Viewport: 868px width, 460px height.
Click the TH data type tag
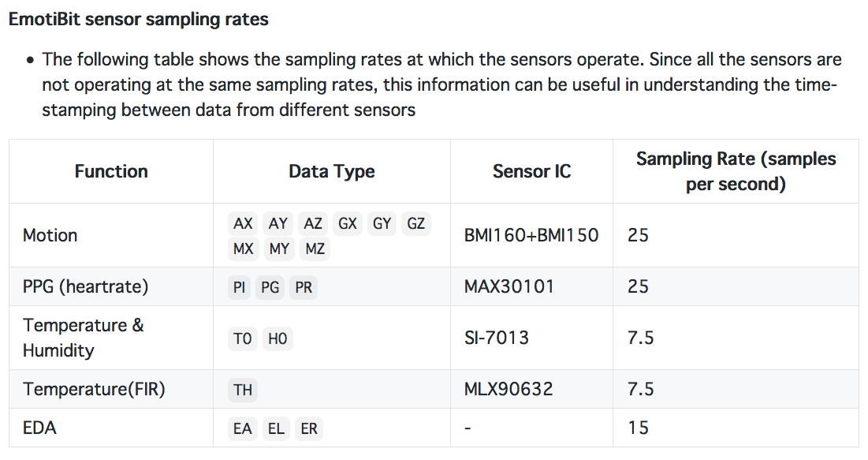click(243, 390)
